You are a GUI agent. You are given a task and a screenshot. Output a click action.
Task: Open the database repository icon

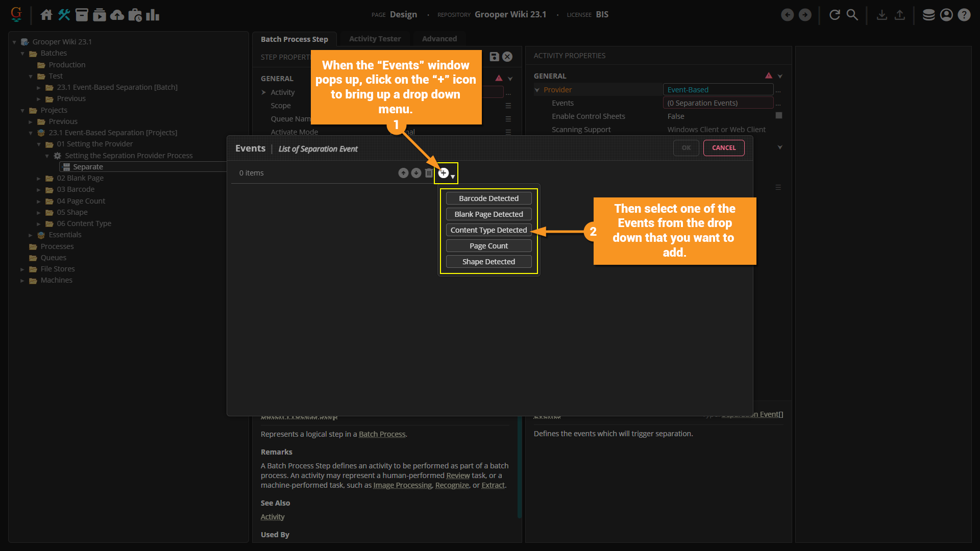(928, 15)
